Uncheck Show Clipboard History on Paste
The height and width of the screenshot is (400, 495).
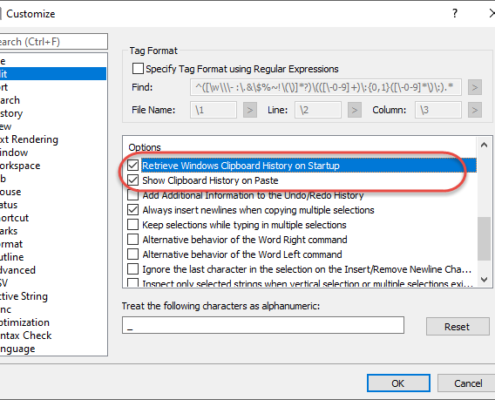tap(133, 180)
